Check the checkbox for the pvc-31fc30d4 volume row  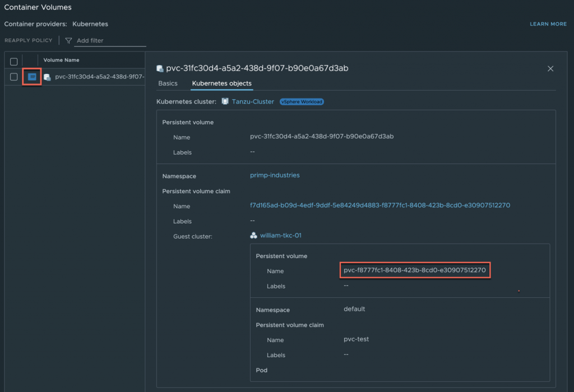tap(13, 77)
